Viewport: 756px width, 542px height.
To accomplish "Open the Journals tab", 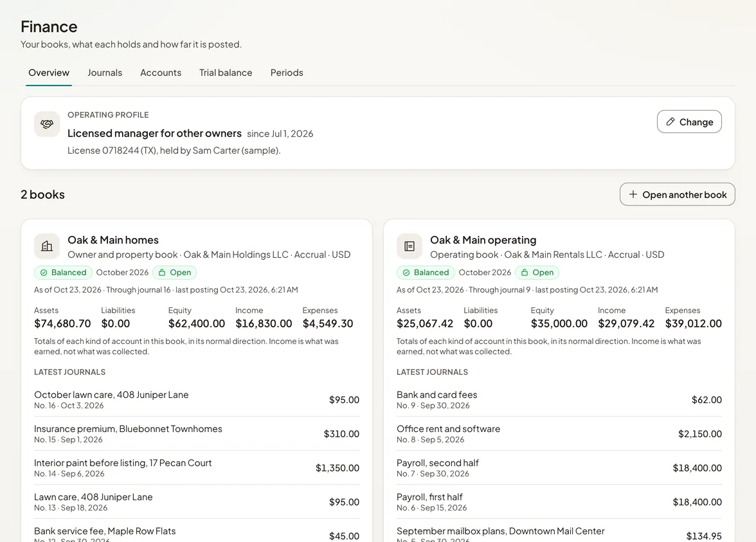I will (105, 73).
